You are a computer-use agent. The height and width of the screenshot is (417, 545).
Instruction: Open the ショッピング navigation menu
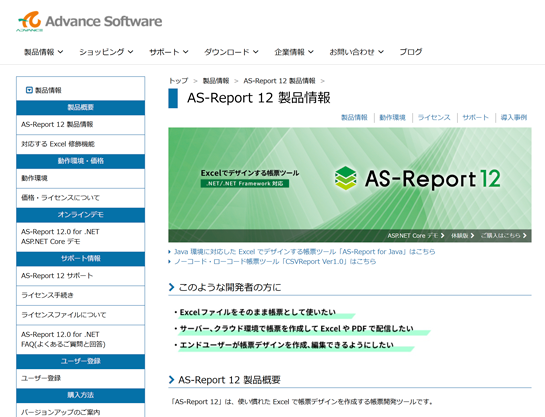click(106, 52)
